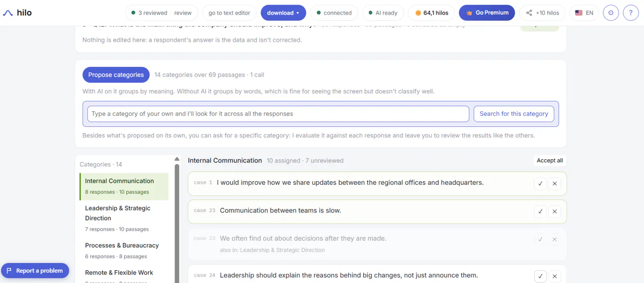Click the 'Categories · 14' heading
The width and height of the screenshot is (644, 283).
coord(101,165)
